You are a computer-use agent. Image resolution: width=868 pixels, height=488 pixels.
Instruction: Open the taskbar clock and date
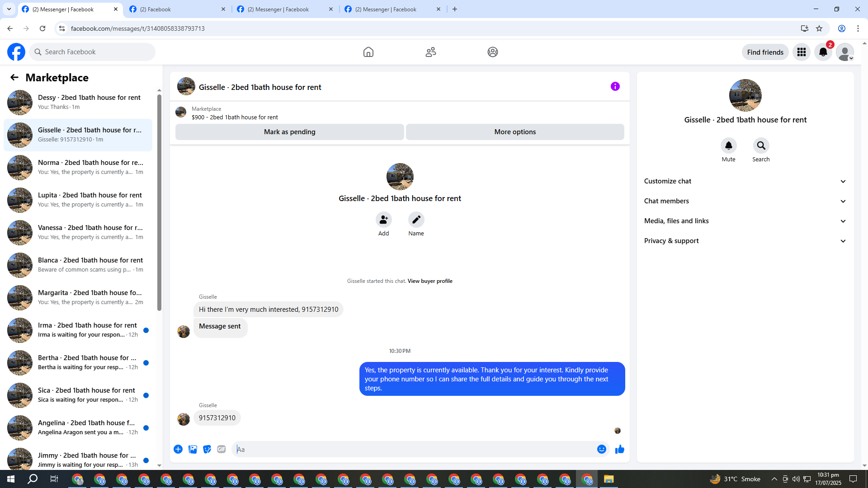tap(828, 479)
